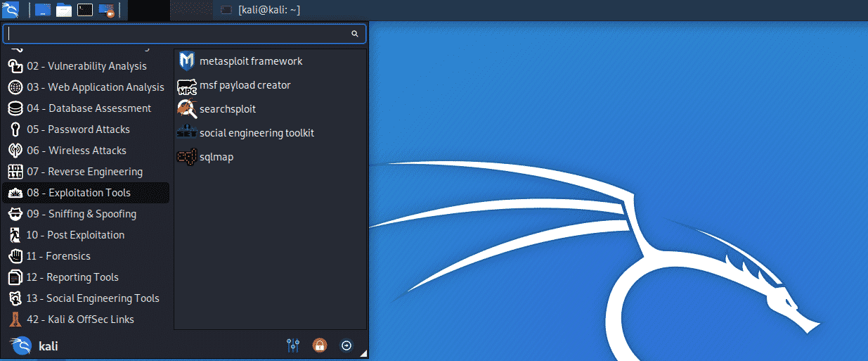Click the log out arrow icon

[346, 346]
